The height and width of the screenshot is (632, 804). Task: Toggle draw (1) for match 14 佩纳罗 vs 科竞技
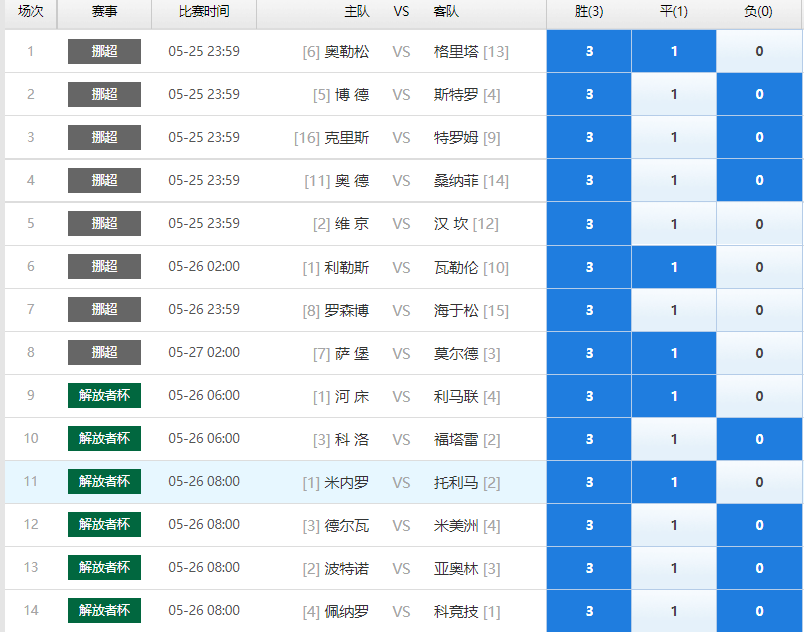(x=674, y=611)
